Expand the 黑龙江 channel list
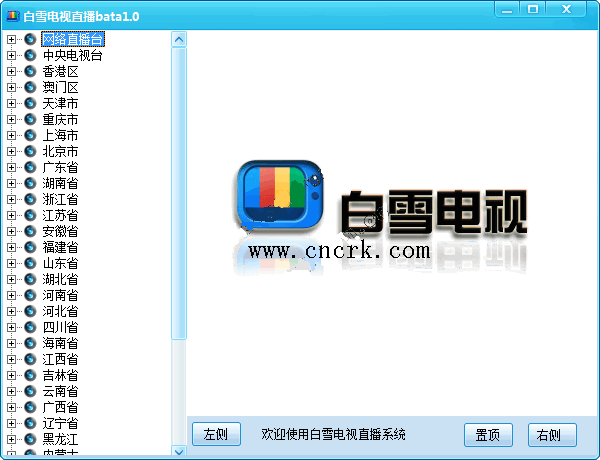This screenshot has height=460, width=600. [11, 439]
